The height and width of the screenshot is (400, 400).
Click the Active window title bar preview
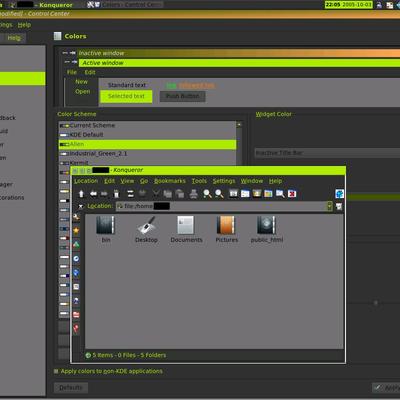coord(239,63)
